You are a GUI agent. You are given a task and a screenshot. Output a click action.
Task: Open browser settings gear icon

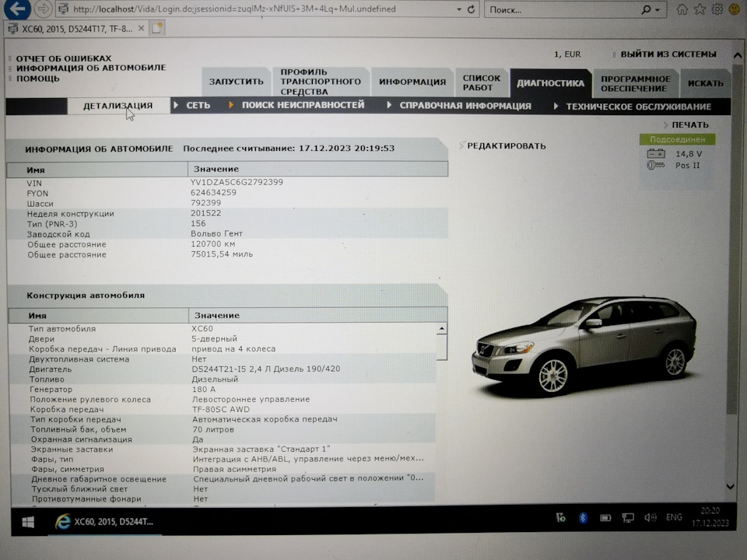pos(716,9)
